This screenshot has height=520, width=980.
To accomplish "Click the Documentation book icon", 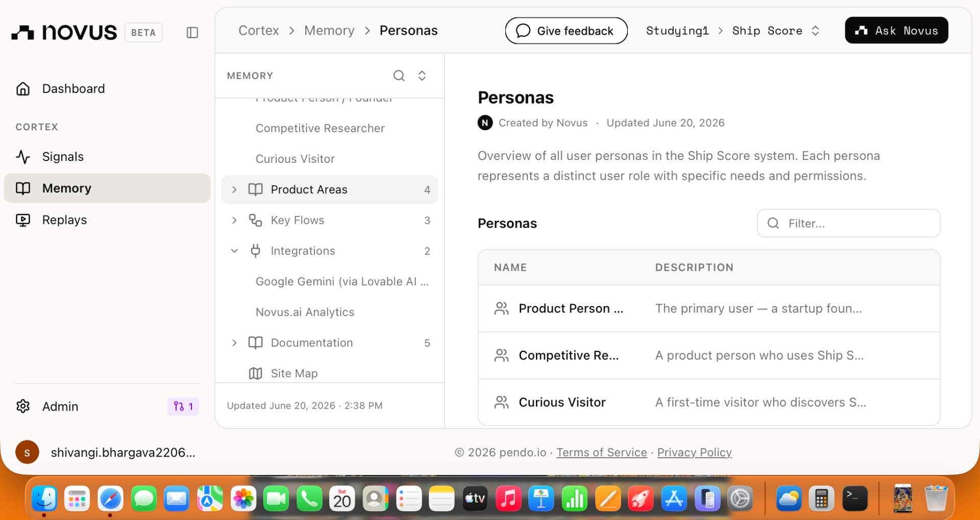I will tap(256, 343).
